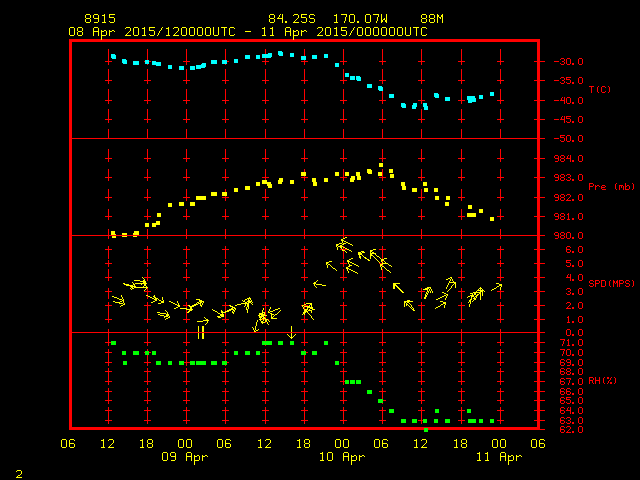This screenshot has height=480, width=640.
Task: Click the 981.0 pressure tick label
Action: pos(569,216)
